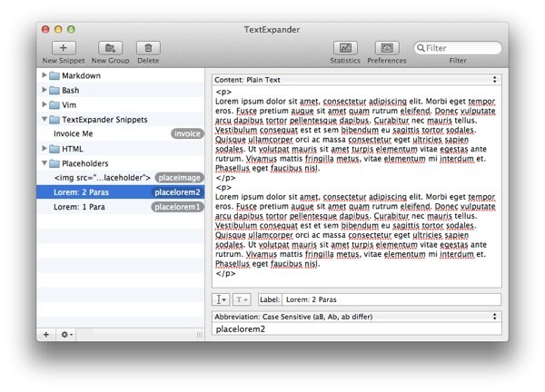
Task: Open the gear action menu
Action: tap(66, 334)
